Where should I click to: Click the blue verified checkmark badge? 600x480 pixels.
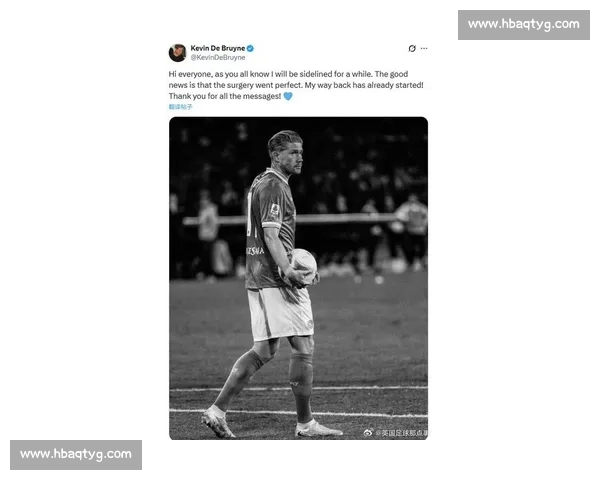251,48
